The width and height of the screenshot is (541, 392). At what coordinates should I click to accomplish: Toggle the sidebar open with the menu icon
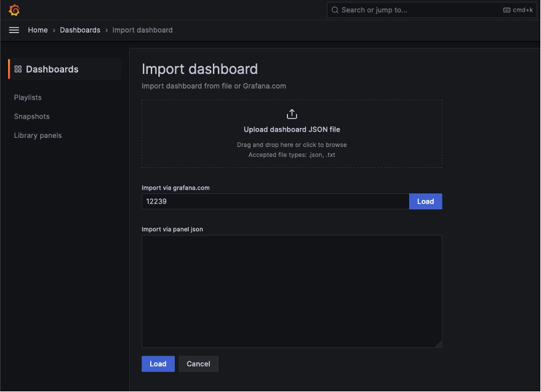pyautogui.click(x=14, y=30)
